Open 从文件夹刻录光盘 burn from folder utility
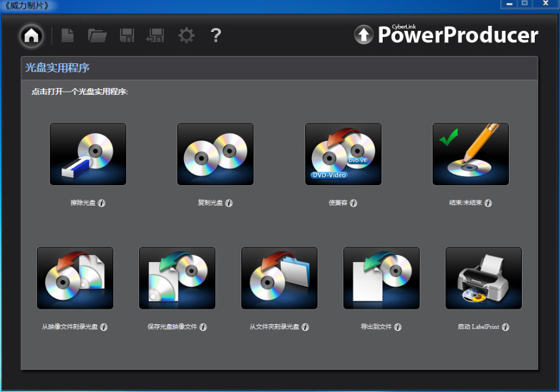 tap(279, 278)
